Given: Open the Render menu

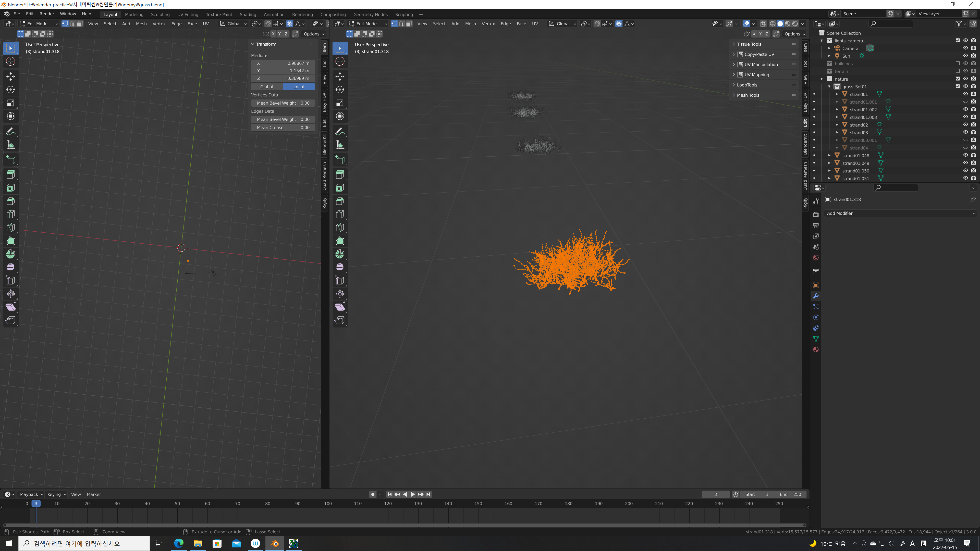Looking at the screenshot, I should (x=47, y=14).
